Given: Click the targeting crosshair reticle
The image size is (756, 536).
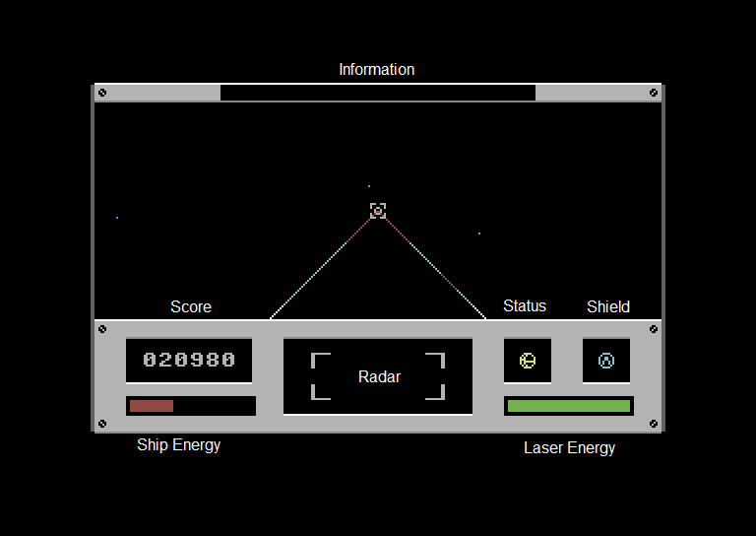Looking at the screenshot, I should pos(378,211).
